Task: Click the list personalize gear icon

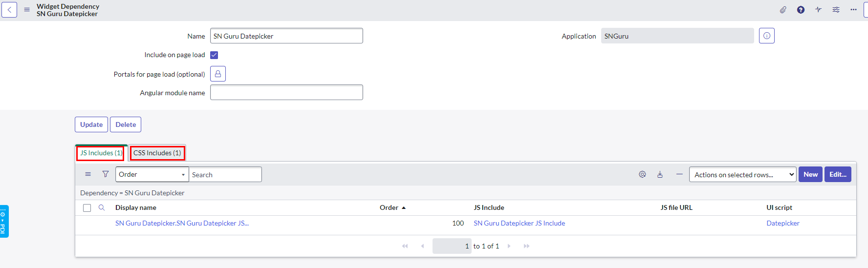Action: pos(642,174)
